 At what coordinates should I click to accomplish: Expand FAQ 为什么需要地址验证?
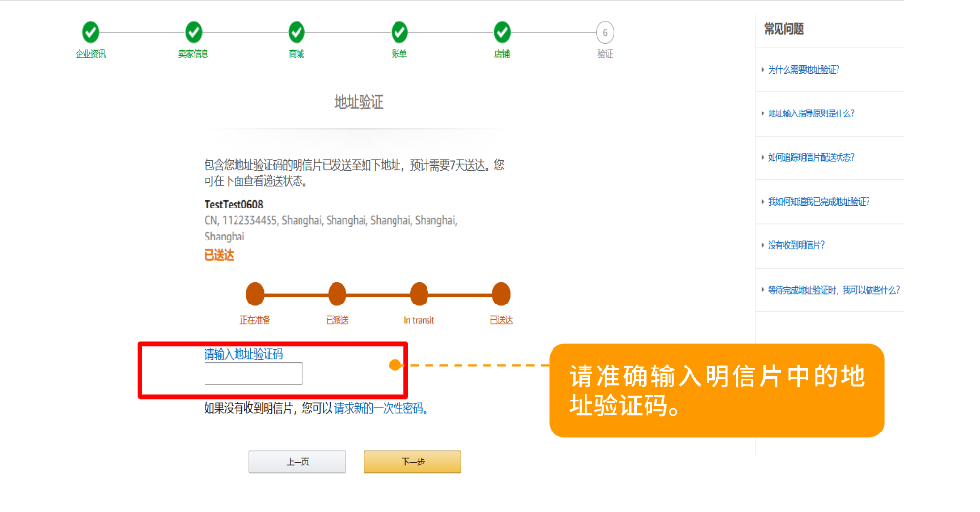point(804,70)
